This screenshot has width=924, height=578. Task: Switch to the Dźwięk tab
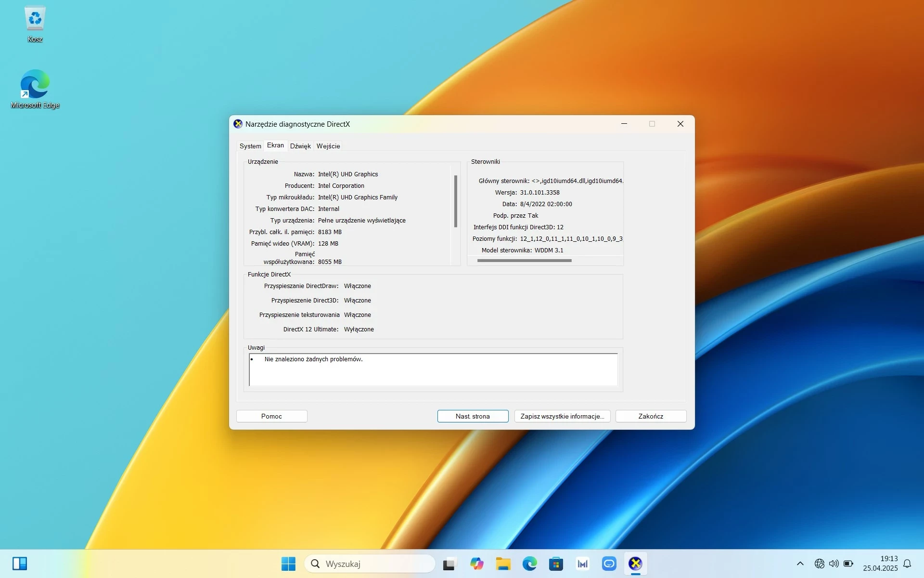point(300,145)
